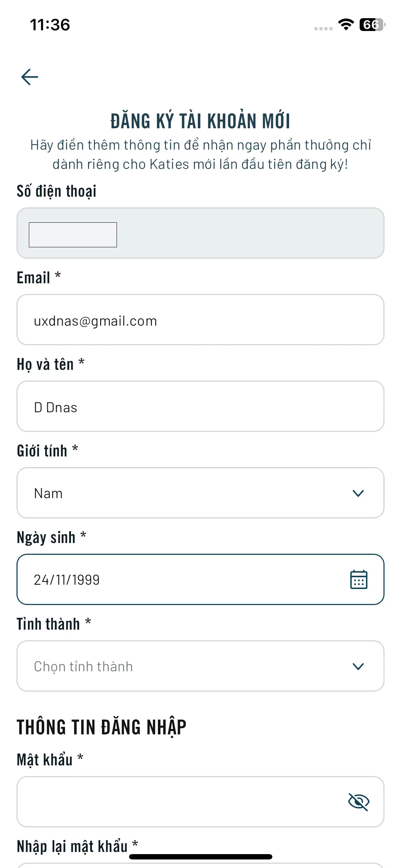Tap the 11:36 clock in status bar
The width and height of the screenshot is (401, 868).
coord(50,25)
